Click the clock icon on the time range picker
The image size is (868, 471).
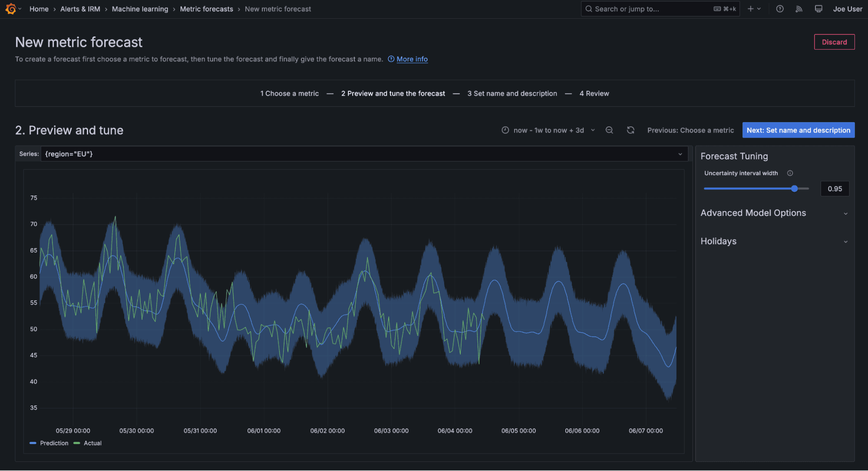click(505, 130)
